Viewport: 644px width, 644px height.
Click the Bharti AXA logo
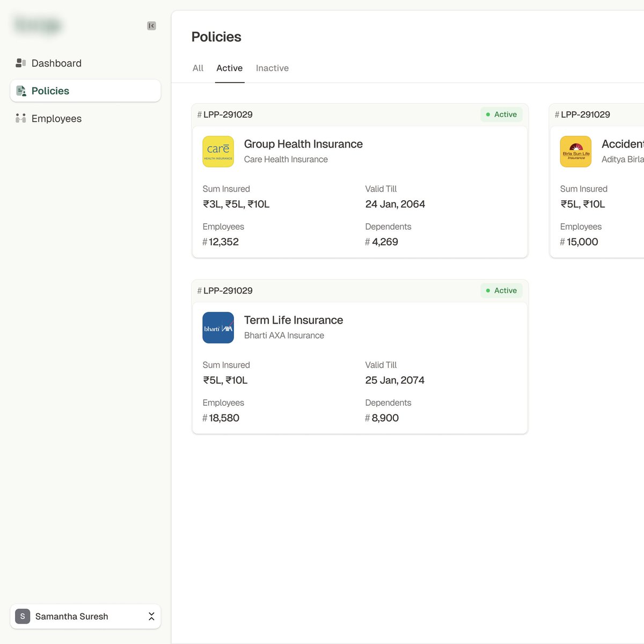click(x=218, y=327)
